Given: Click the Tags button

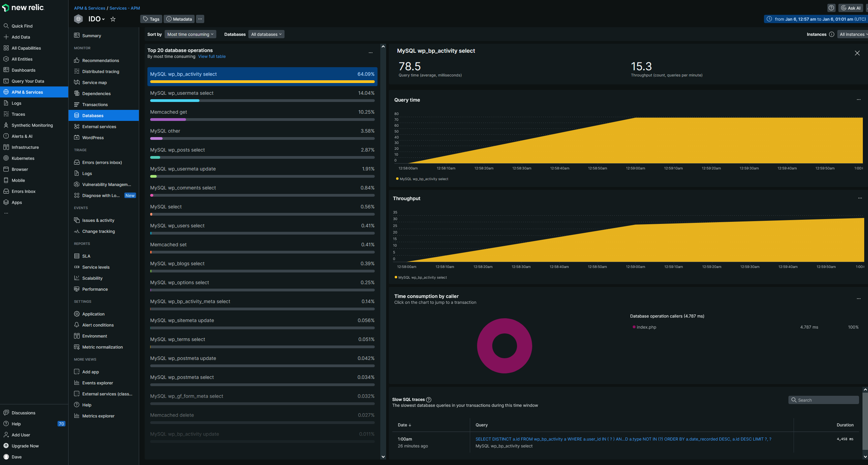Looking at the screenshot, I should coord(151,19).
